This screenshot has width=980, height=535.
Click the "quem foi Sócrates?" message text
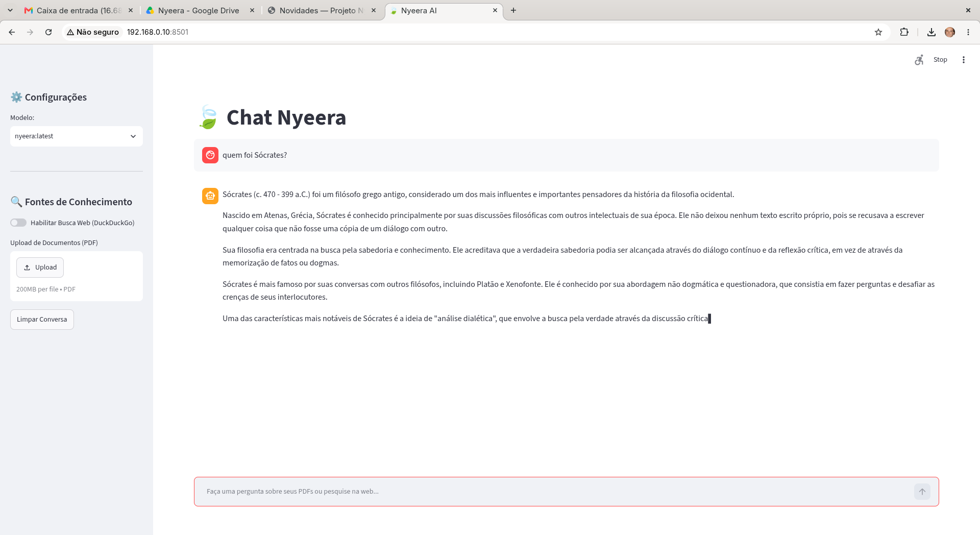tap(255, 155)
